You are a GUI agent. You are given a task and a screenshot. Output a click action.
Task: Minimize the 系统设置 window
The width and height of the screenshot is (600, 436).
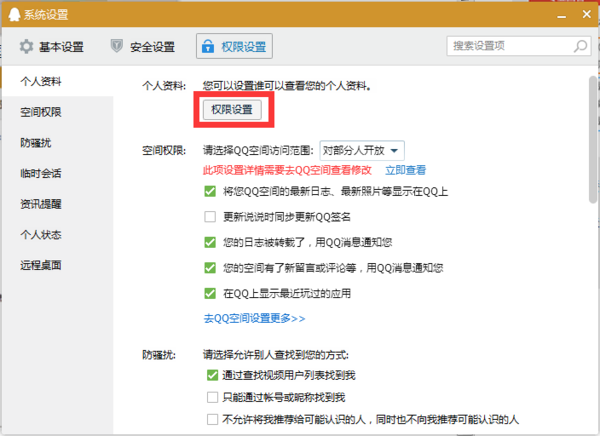561,15
